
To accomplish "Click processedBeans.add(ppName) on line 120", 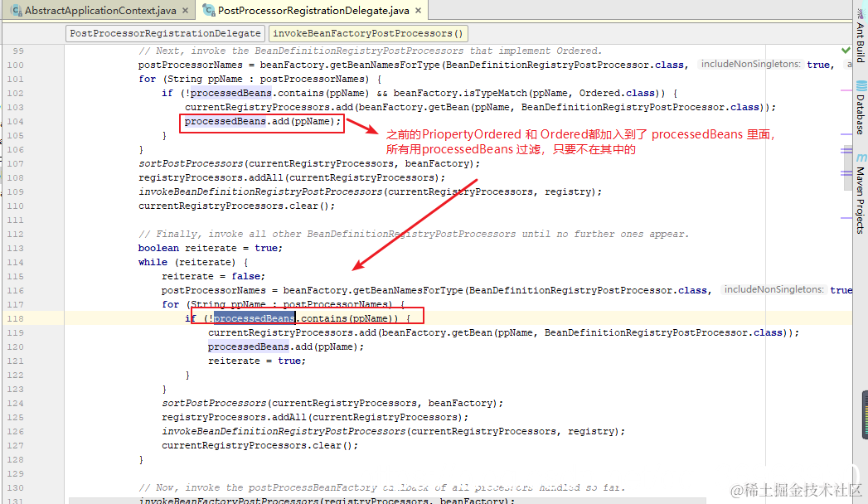I will pyautogui.click(x=286, y=346).
